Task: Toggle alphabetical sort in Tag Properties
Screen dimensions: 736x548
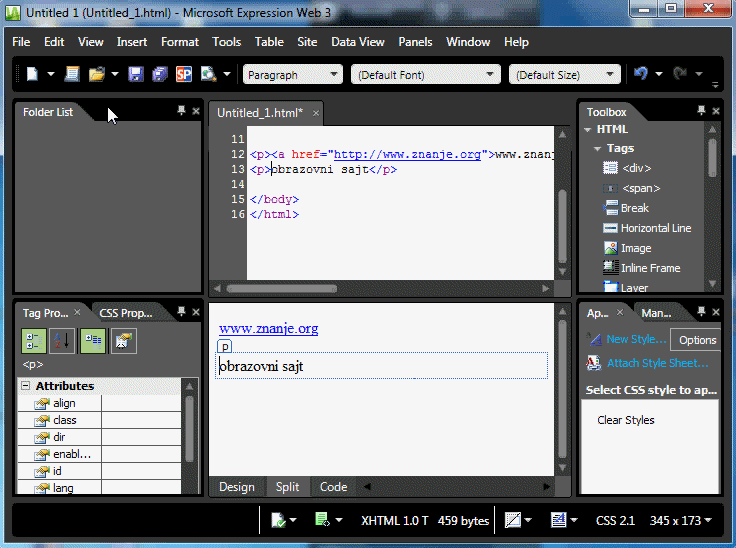Action: point(62,341)
